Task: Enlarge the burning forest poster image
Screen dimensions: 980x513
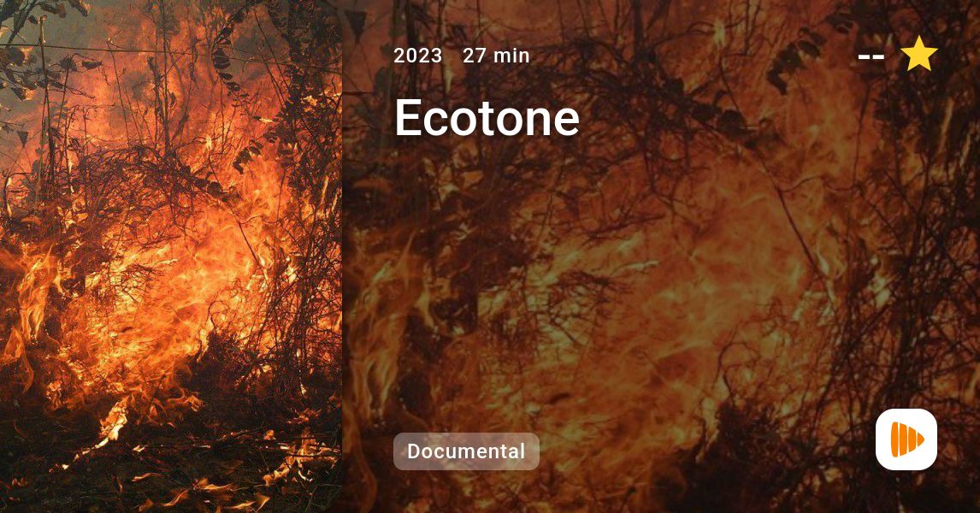Action: (171, 256)
